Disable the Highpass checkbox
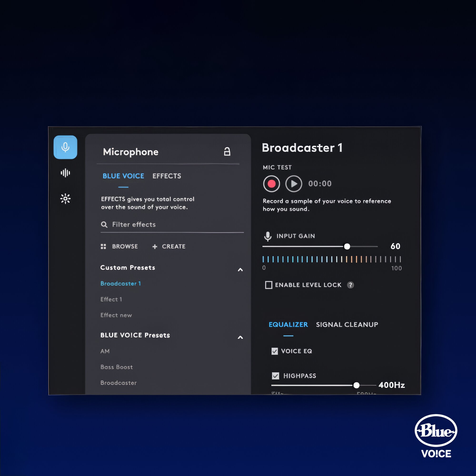 pos(275,376)
